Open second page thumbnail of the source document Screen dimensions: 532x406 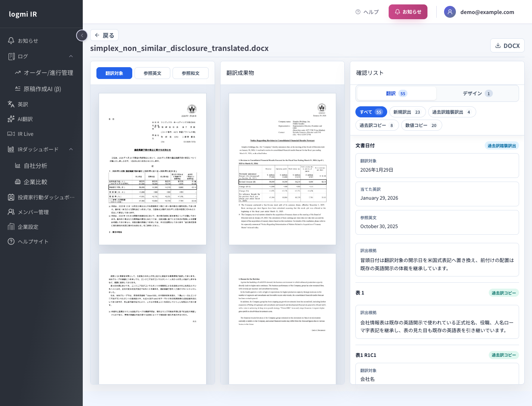pyautogui.click(x=153, y=319)
